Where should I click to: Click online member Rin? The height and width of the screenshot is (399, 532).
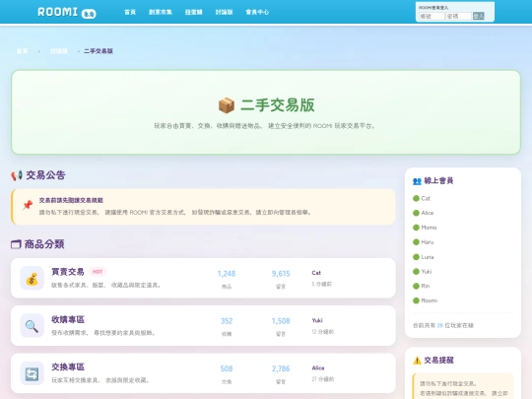pos(426,286)
